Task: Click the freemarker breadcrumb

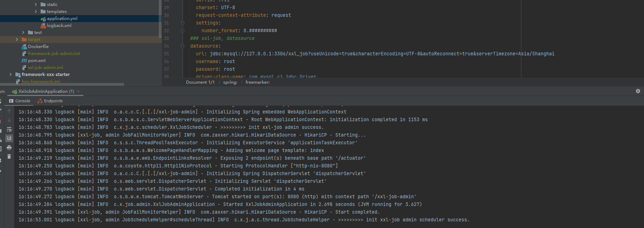Action: pos(258,82)
